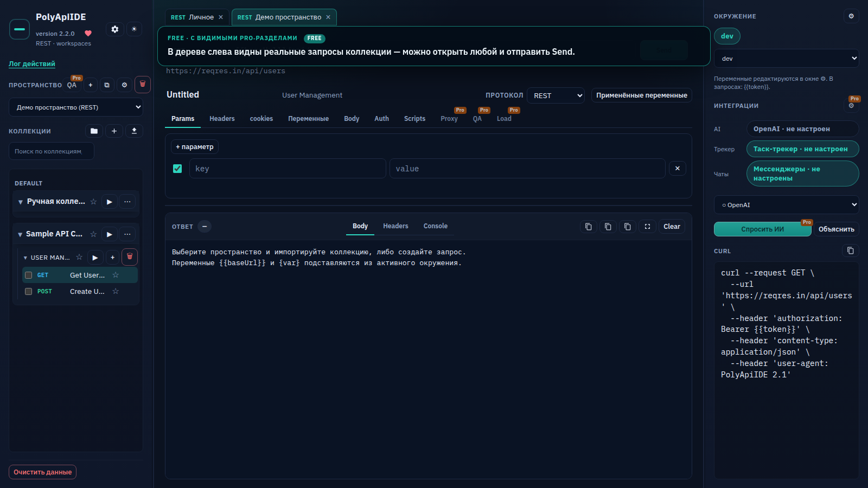Favorite the Ручная коллекция collection
Viewport: 868px width, 488px height.
pyautogui.click(x=93, y=202)
